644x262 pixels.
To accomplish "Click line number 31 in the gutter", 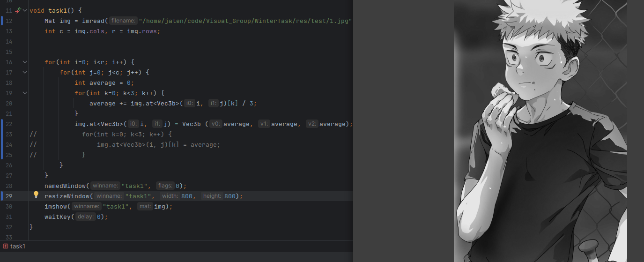I will tap(9, 217).
